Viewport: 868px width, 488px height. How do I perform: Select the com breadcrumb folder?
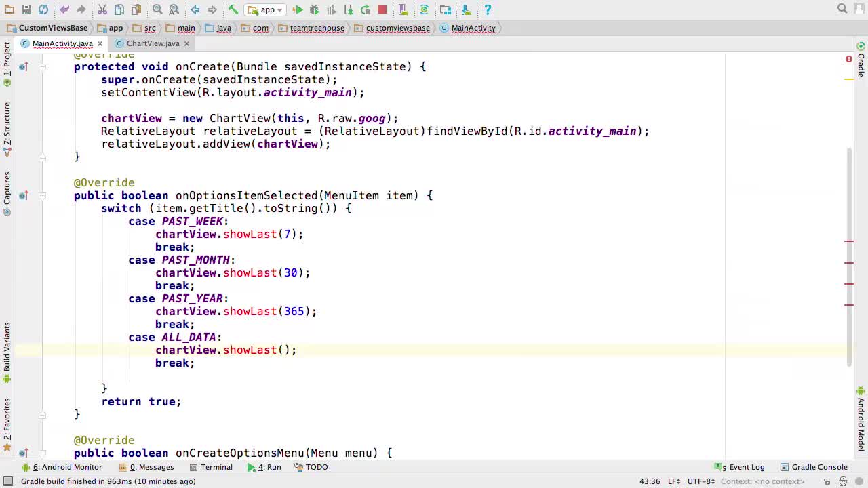(255, 28)
